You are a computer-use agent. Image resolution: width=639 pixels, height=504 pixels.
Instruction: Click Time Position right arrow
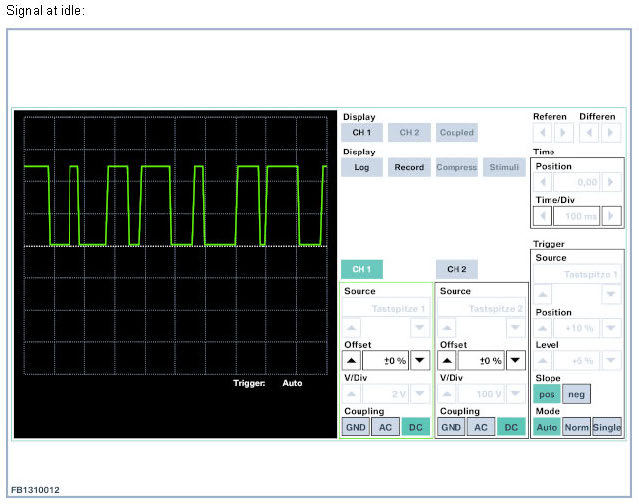(x=609, y=182)
